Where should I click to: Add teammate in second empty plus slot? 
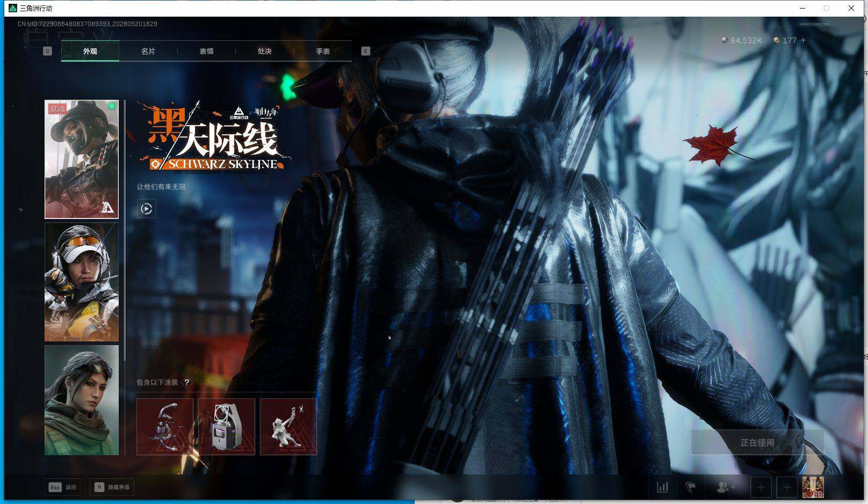point(787,487)
